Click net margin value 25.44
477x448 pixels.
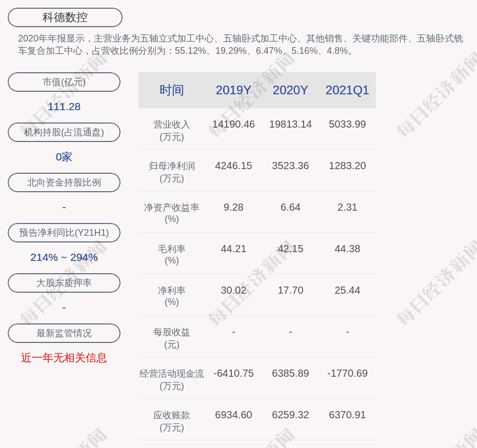click(x=347, y=290)
